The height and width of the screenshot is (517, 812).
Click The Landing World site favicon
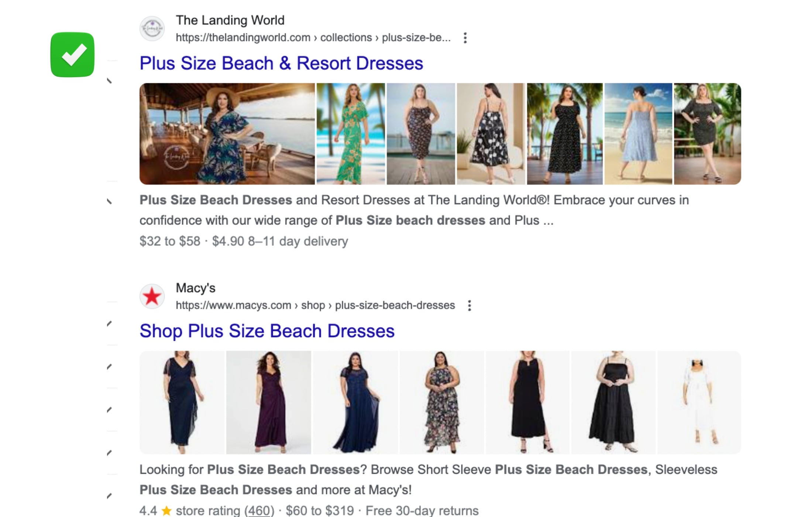(152, 28)
